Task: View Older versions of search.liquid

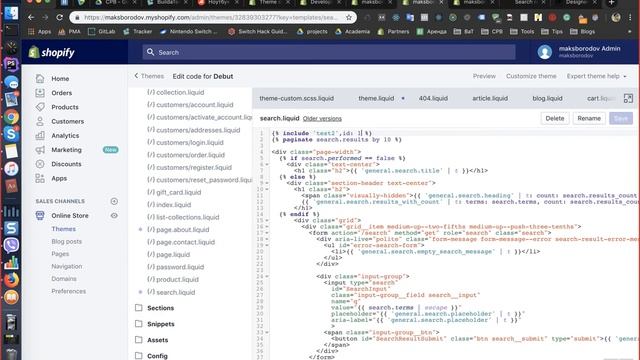Action: click(x=322, y=119)
